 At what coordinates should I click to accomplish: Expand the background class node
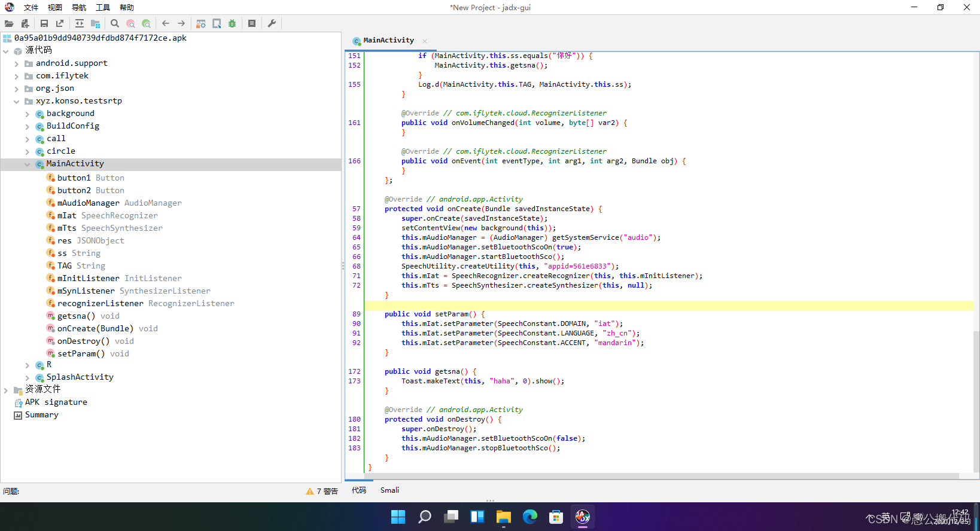28,114
